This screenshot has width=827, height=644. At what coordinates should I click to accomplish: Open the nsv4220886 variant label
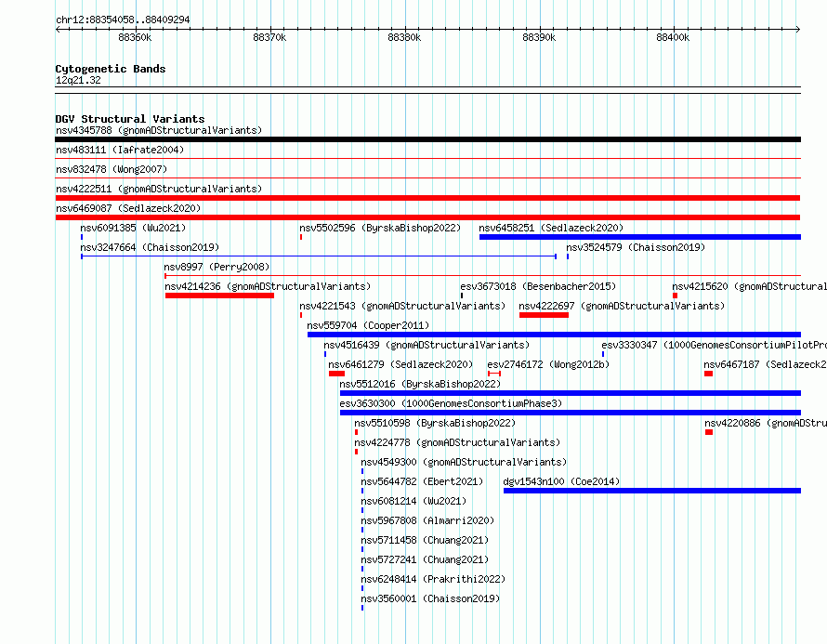click(766, 423)
